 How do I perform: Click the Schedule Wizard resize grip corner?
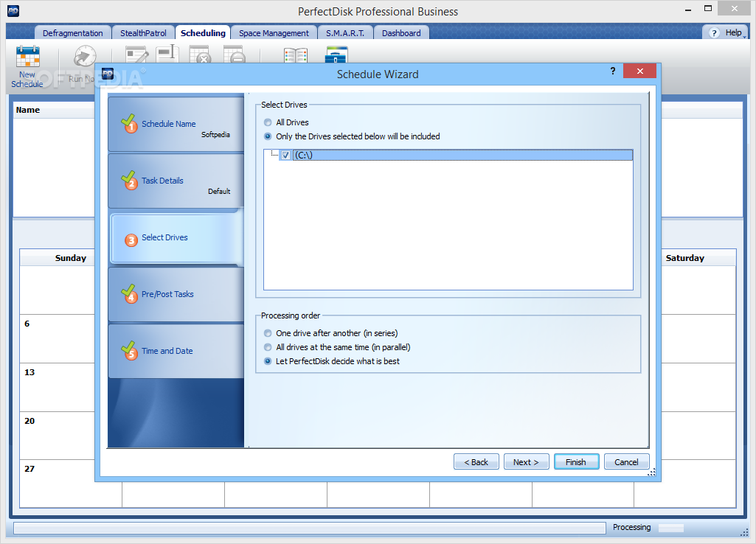pos(652,472)
